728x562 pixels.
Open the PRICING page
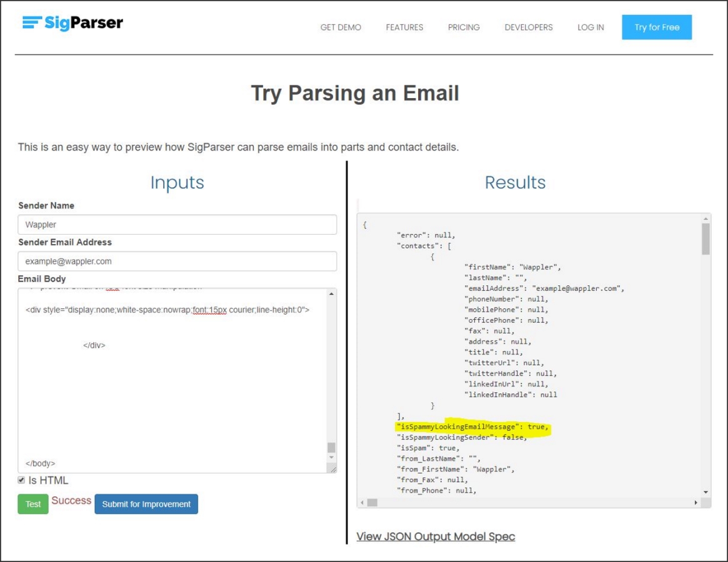464,27
